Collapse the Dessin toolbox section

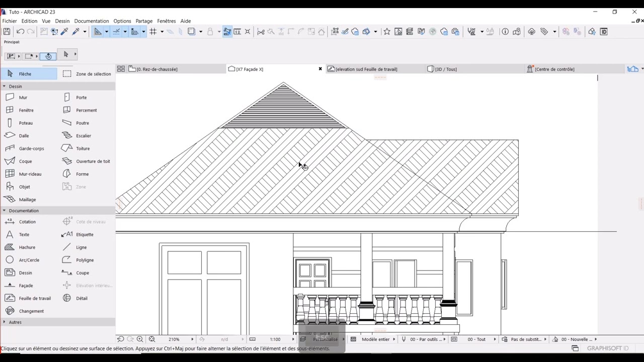(x=5, y=86)
